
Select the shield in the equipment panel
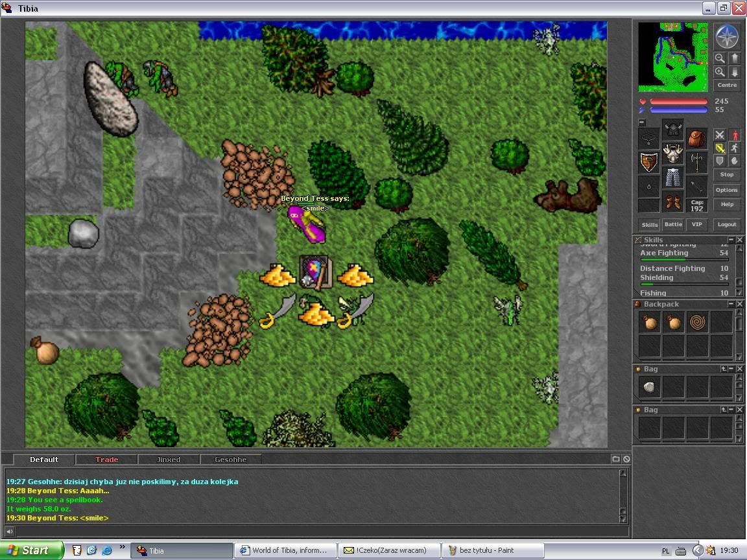pos(649,162)
